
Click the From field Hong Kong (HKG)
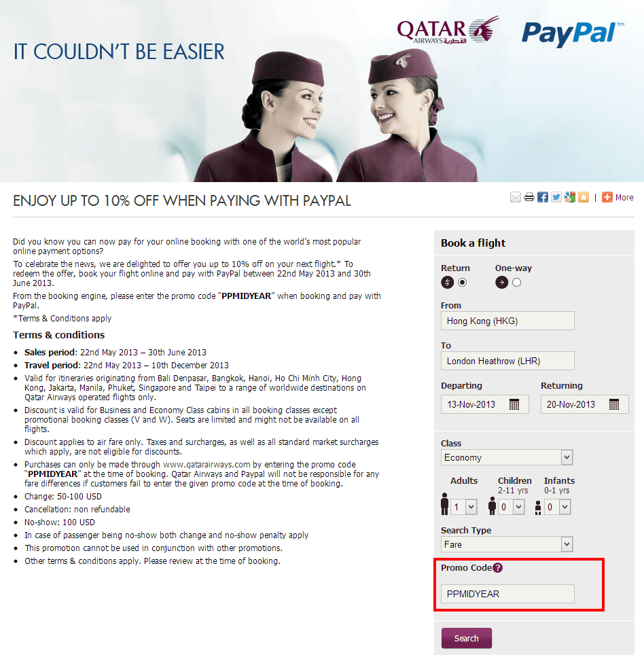click(x=507, y=321)
